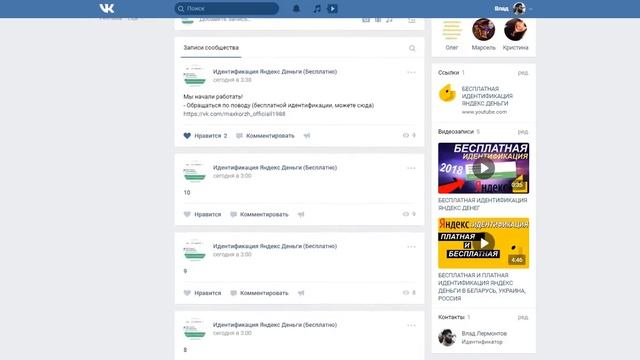
Task: Open author name of the post '10'
Action: [275, 167]
